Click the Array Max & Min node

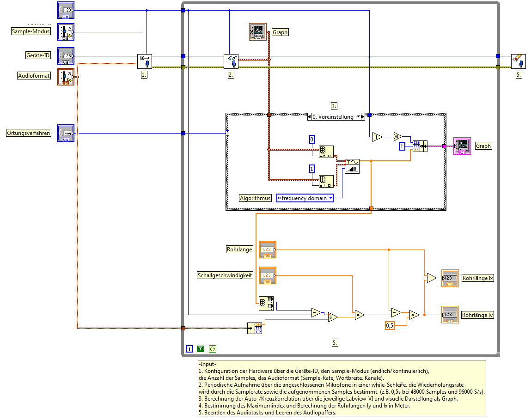[x=266, y=304]
